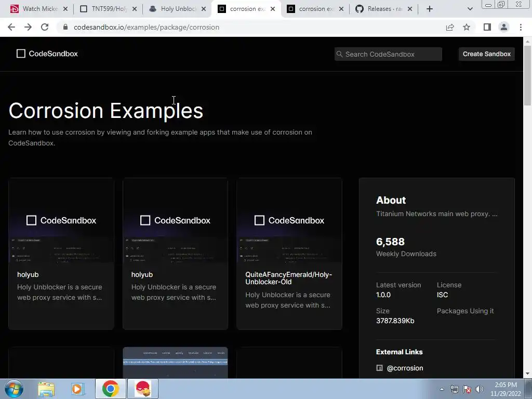Image resolution: width=532 pixels, height=399 pixels.
Task: Go back to the previous page
Action: click(x=11, y=27)
